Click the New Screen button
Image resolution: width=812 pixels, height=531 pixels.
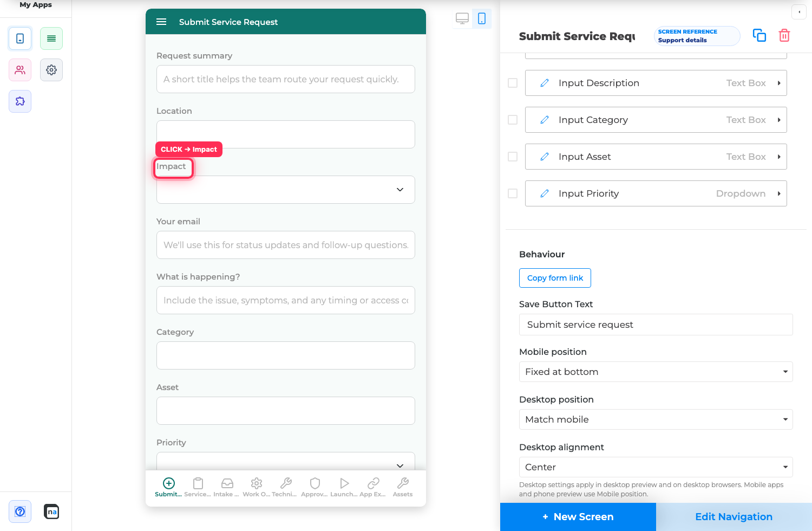point(578,517)
